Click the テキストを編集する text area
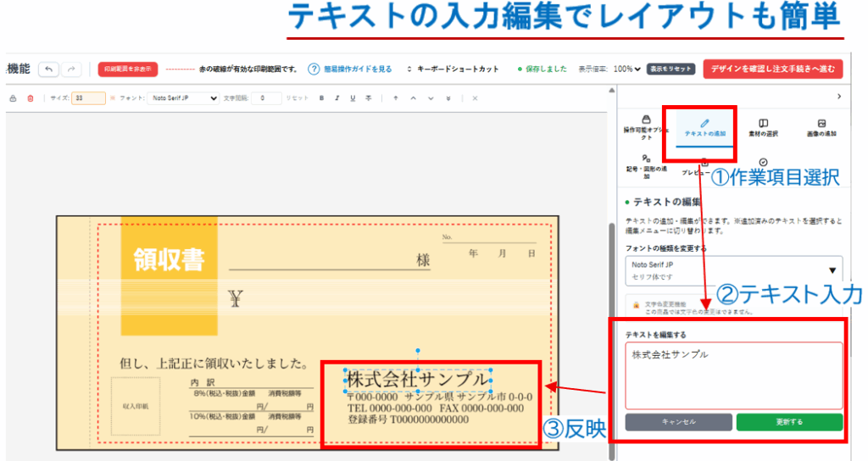This screenshot has height=461, width=868. (733, 375)
